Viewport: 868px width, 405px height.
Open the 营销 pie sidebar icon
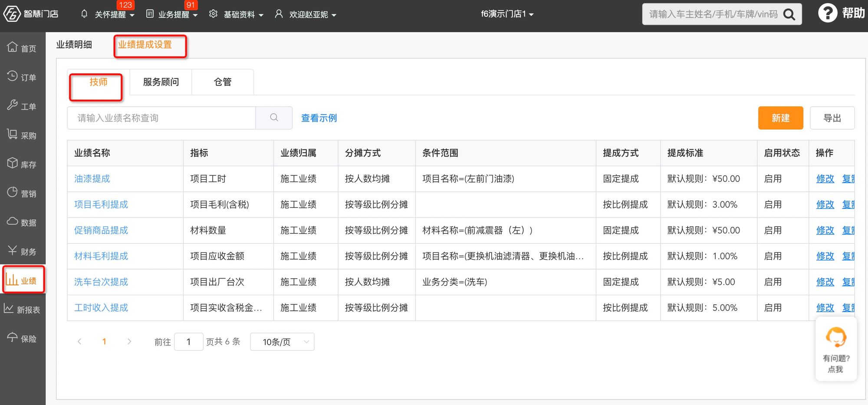click(x=13, y=192)
